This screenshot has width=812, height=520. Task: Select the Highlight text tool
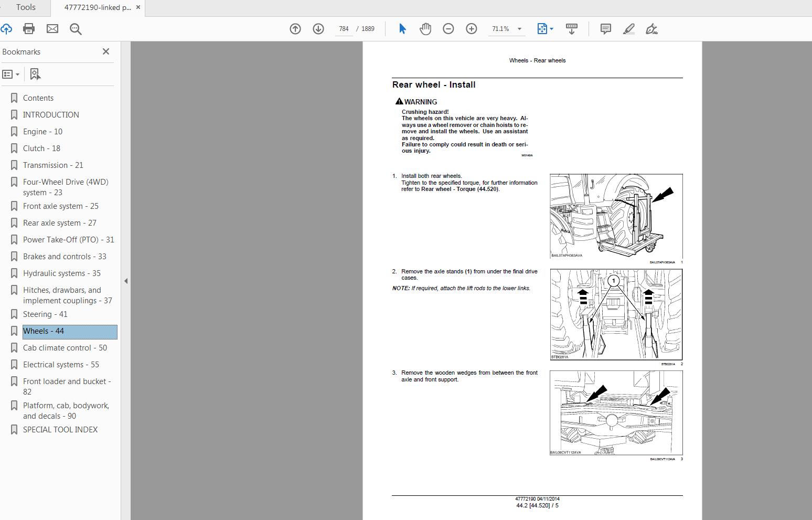[x=628, y=29]
